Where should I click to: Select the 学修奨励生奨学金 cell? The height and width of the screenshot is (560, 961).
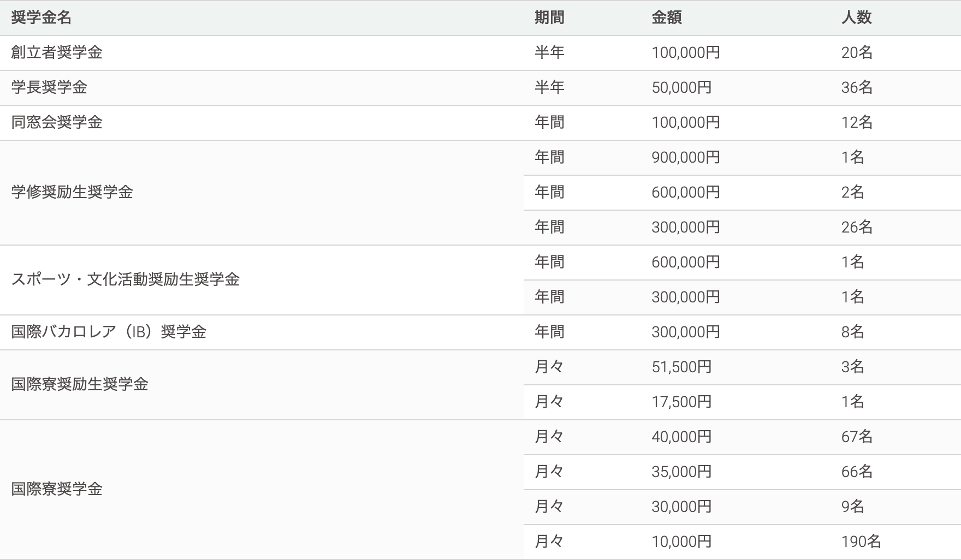tap(72, 192)
